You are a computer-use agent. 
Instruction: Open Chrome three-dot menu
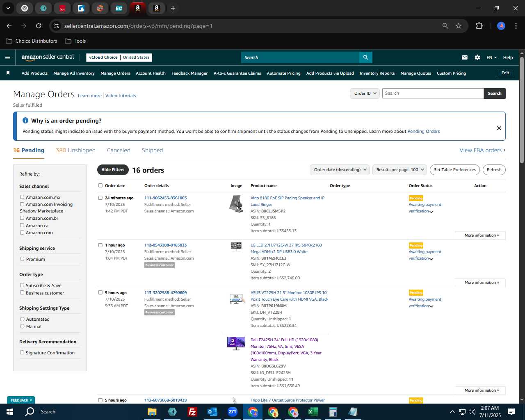point(515,26)
